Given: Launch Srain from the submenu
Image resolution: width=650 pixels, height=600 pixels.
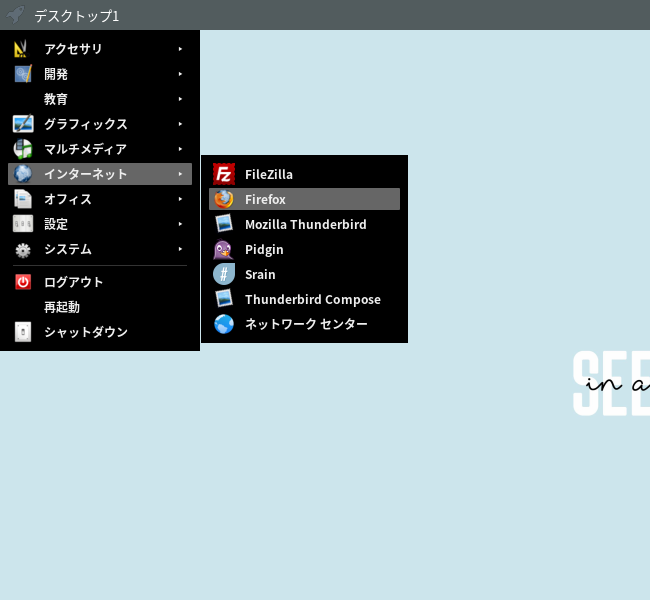Looking at the screenshot, I should click(304, 274).
